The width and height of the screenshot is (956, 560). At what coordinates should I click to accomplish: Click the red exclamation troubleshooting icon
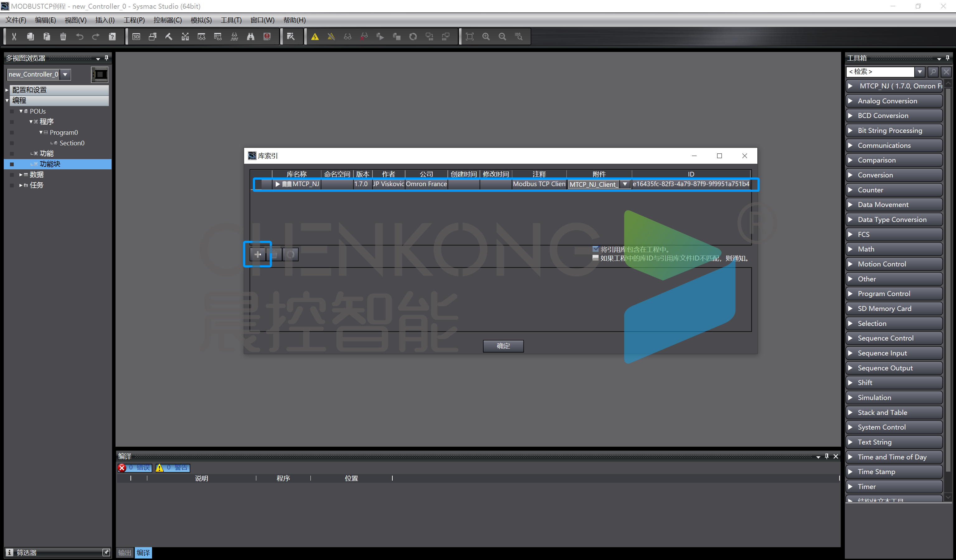(267, 36)
